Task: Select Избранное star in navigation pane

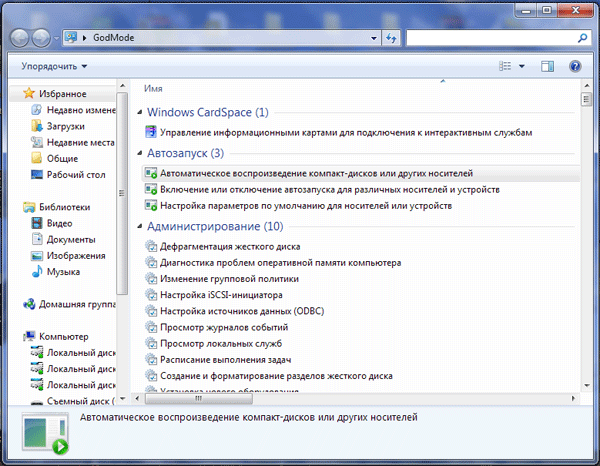Action: point(29,93)
